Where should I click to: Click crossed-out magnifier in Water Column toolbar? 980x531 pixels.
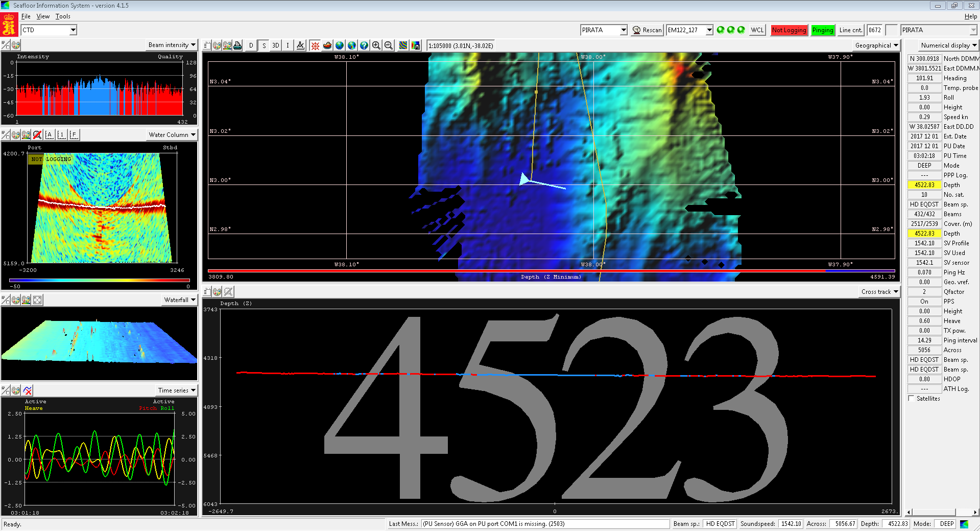coord(37,135)
